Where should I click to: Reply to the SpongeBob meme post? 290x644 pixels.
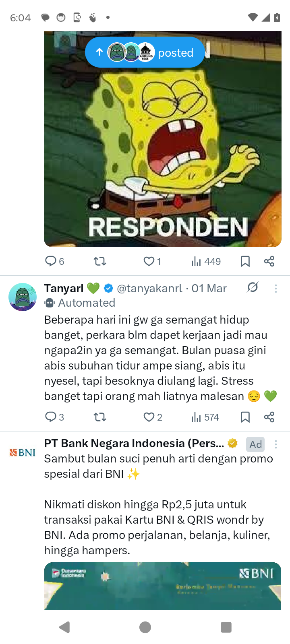tap(54, 261)
